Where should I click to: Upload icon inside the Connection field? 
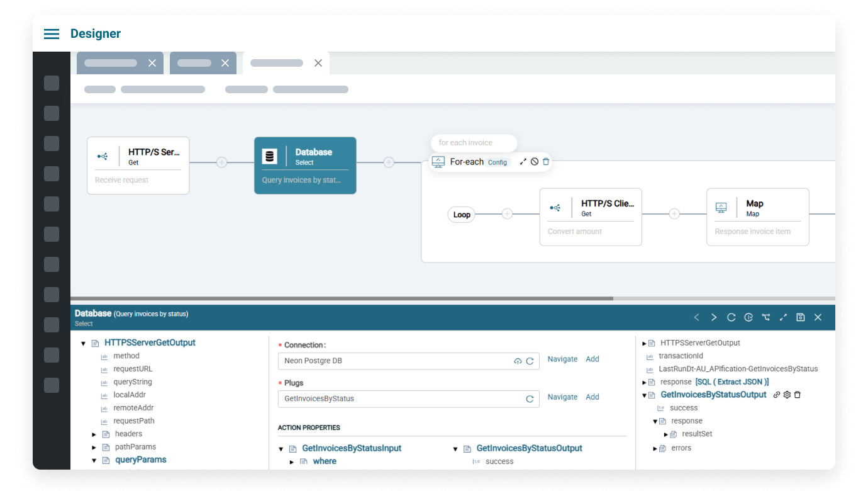518,361
